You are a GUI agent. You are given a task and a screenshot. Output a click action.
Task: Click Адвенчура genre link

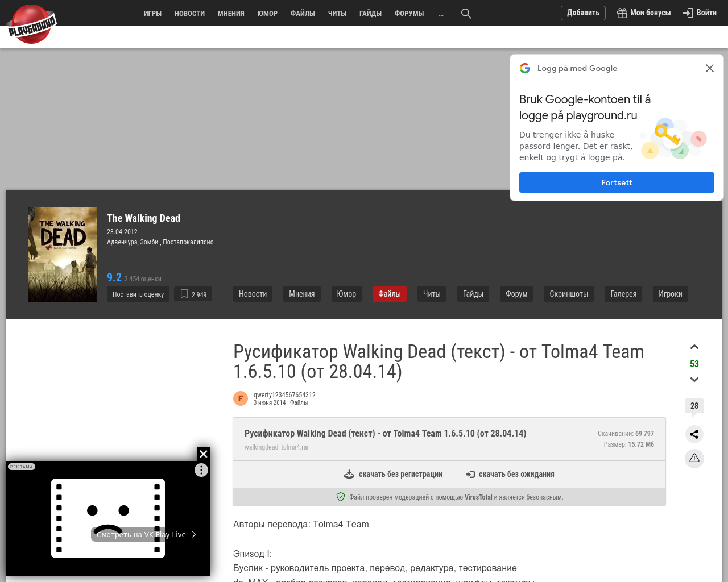tap(122, 242)
